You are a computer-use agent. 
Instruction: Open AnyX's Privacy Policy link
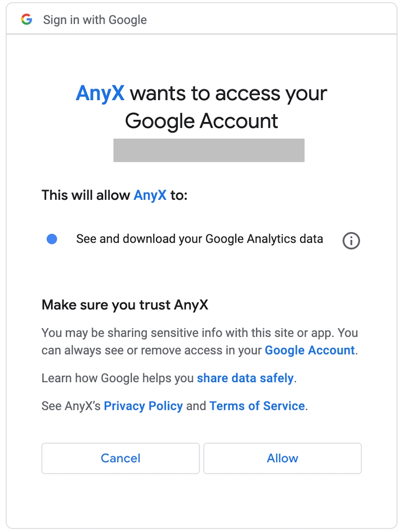pos(143,406)
